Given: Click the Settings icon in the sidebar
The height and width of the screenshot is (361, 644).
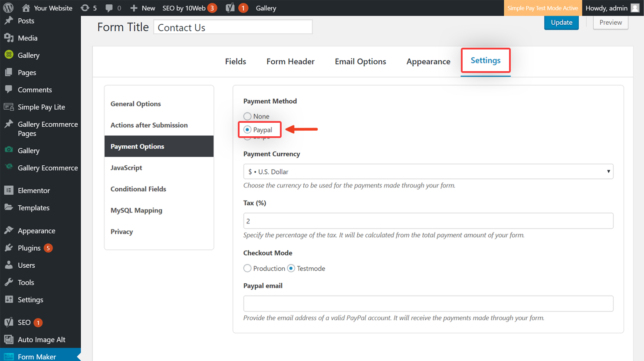Looking at the screenshot, I should click(x=9, y=299).
